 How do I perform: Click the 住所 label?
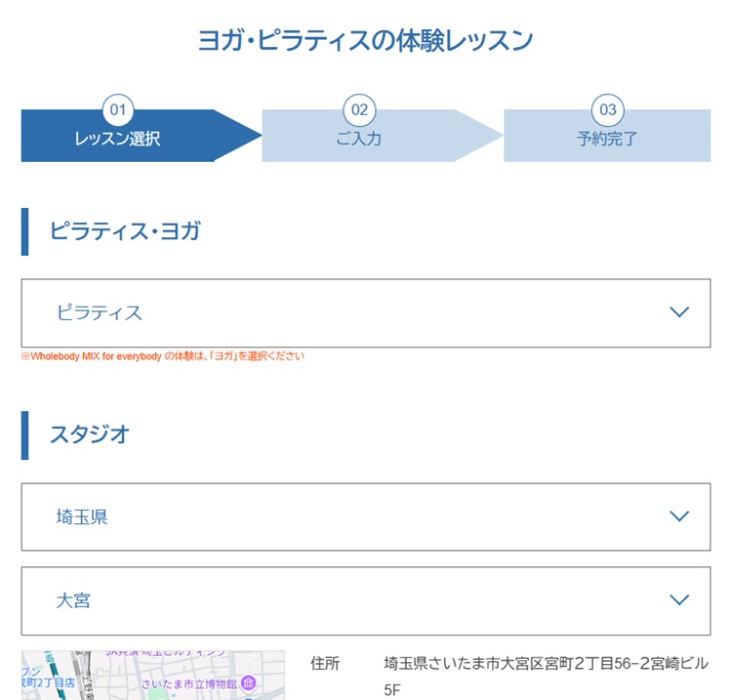[x=325, y=663]
